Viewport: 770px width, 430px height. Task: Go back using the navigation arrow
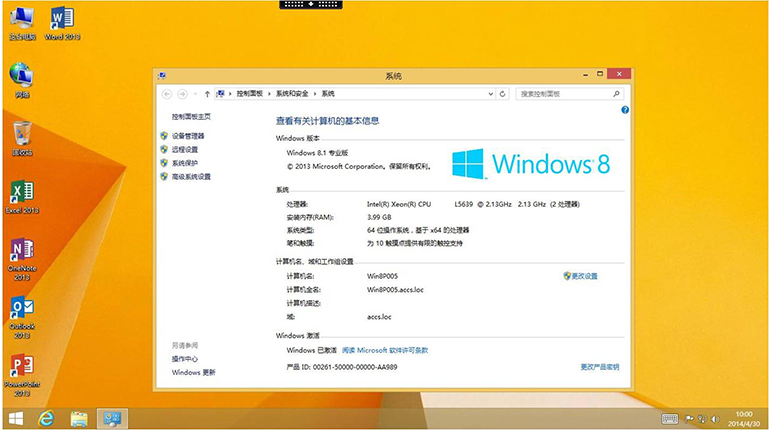pos(167,94)
